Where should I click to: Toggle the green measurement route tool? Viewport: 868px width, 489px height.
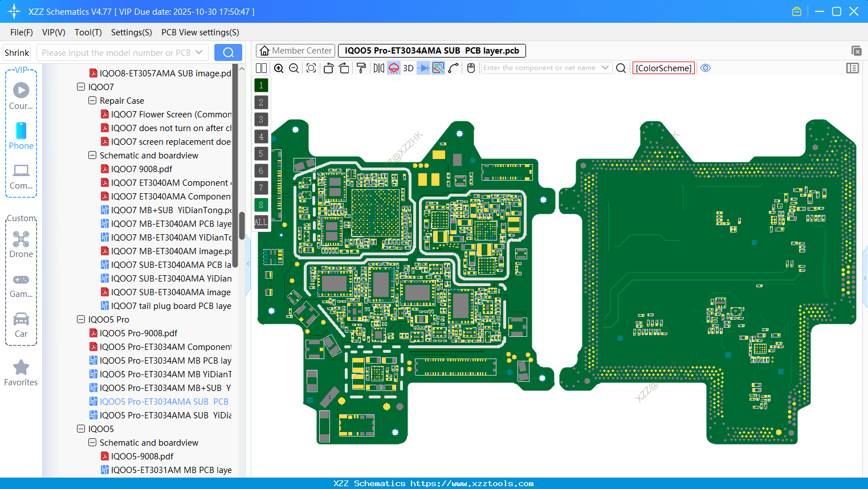(x=438, y=68)
